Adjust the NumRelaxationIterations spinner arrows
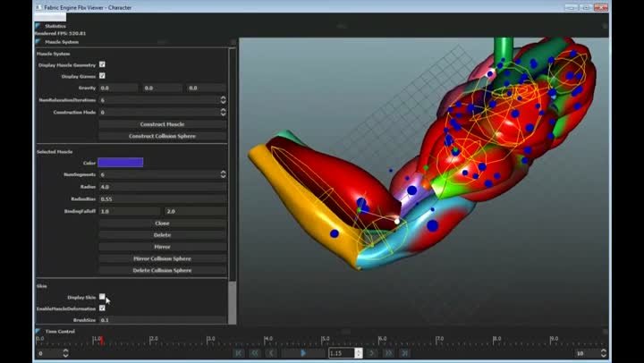The image size is (644, 363). pyautogui.click(x=223, y=100)
